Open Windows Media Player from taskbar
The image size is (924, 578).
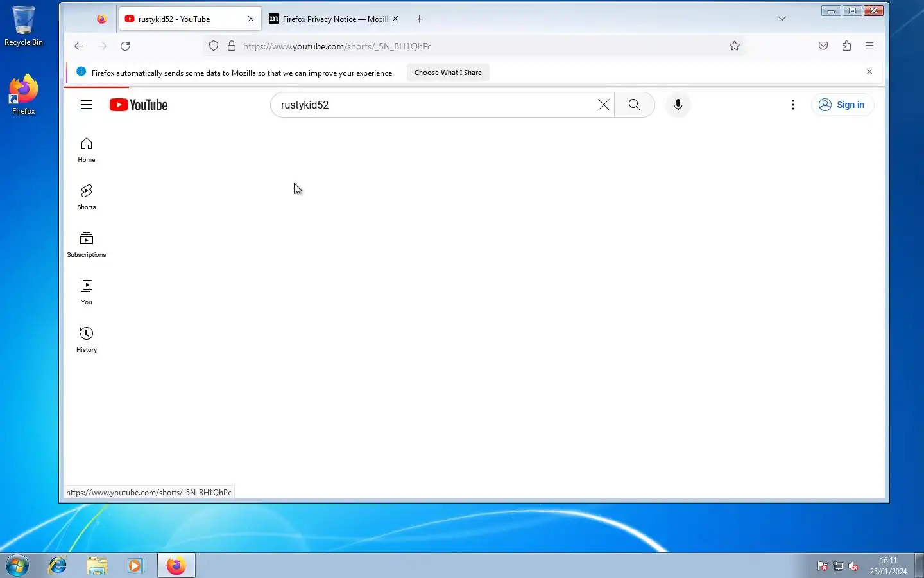click(x=135, y=566)
